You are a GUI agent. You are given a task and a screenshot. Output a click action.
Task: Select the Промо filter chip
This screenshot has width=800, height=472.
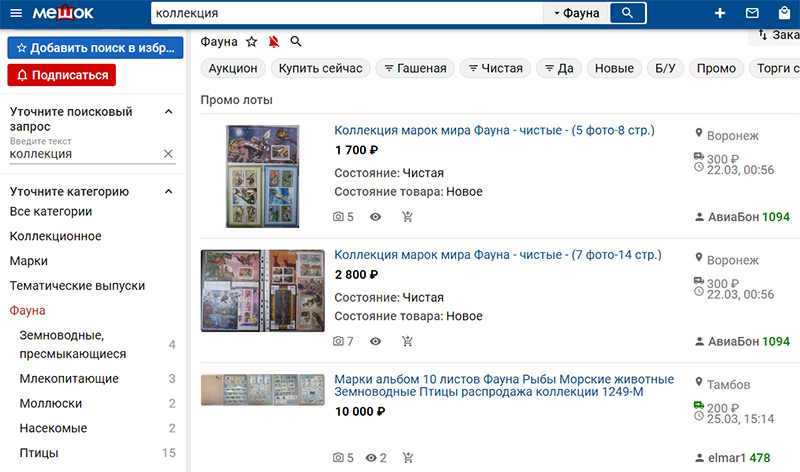[x=716, y=68]
